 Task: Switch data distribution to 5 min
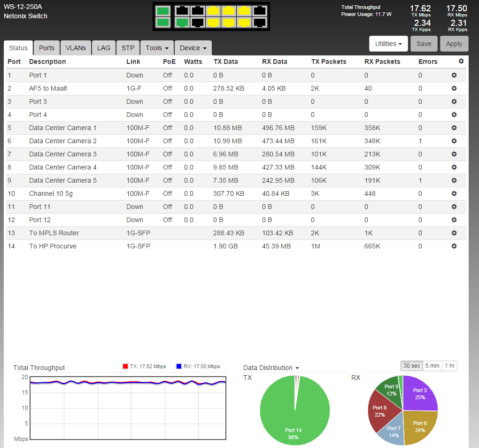[432, 366]
